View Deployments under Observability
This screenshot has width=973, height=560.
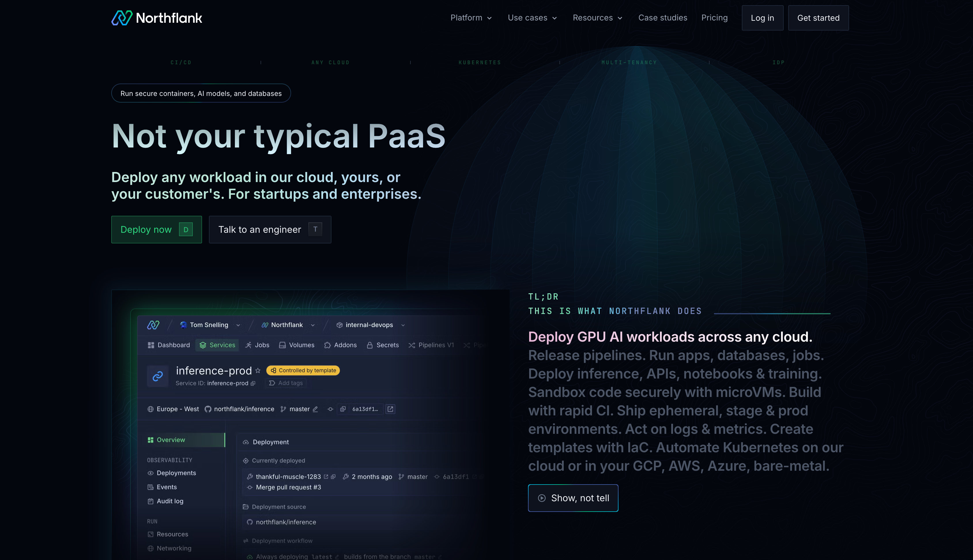176,473
